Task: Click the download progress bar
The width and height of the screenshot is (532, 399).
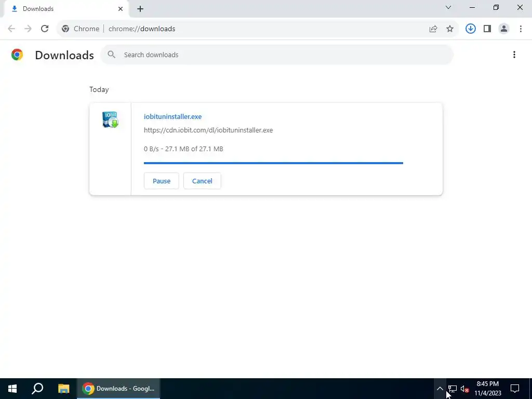Action: pos(273,163)
